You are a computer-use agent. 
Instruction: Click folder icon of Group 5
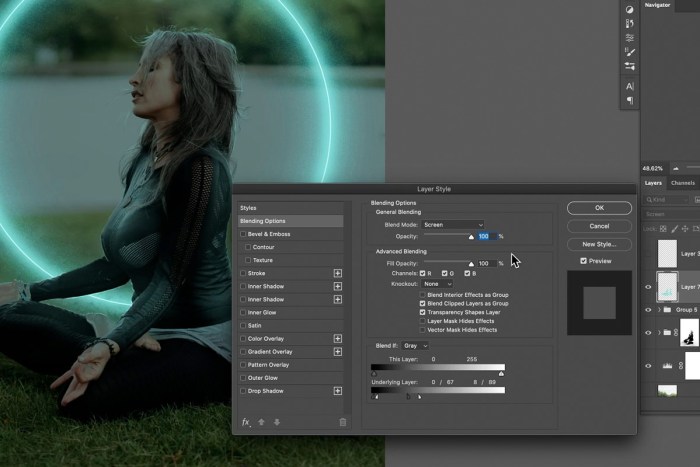(x=667, y=309)
